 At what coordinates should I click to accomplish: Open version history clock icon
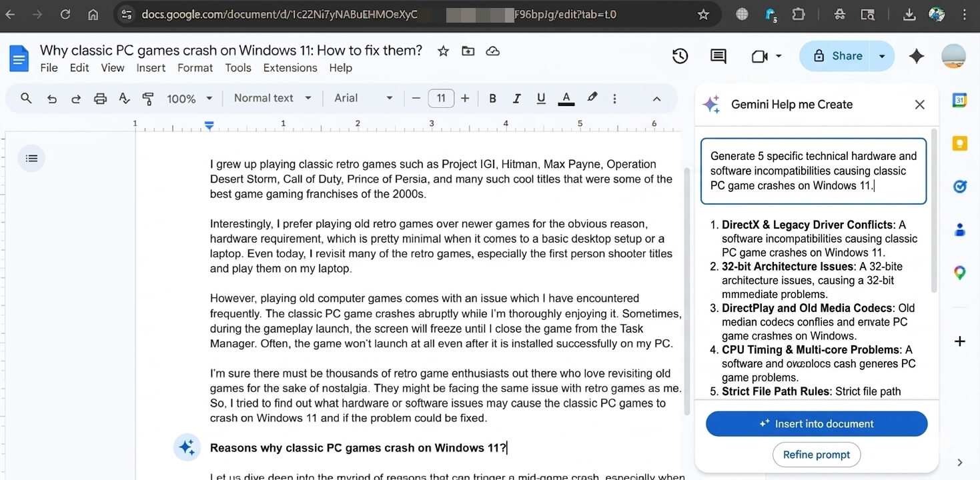pos(680,56)
